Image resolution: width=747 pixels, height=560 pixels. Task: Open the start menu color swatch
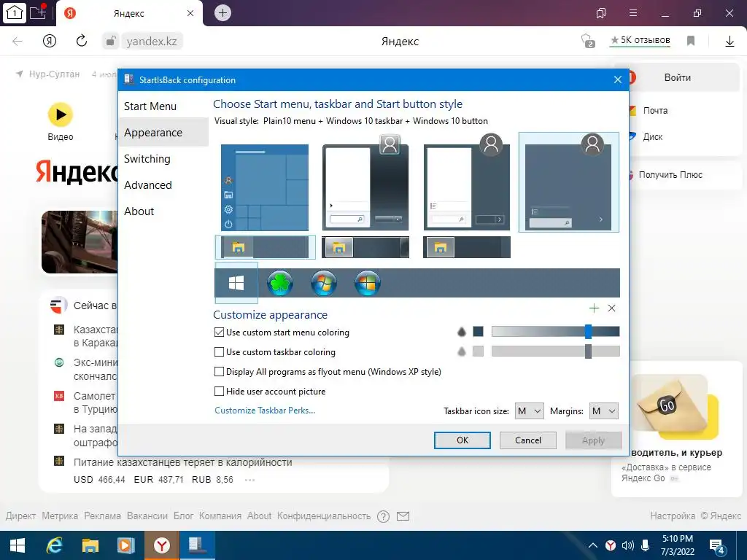(x=479, y=332)
